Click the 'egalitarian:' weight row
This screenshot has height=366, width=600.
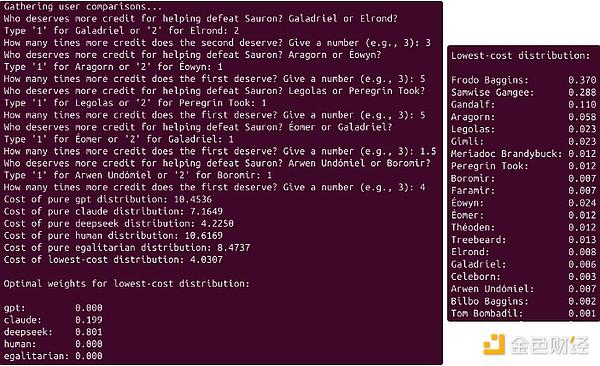pos(53,356)
